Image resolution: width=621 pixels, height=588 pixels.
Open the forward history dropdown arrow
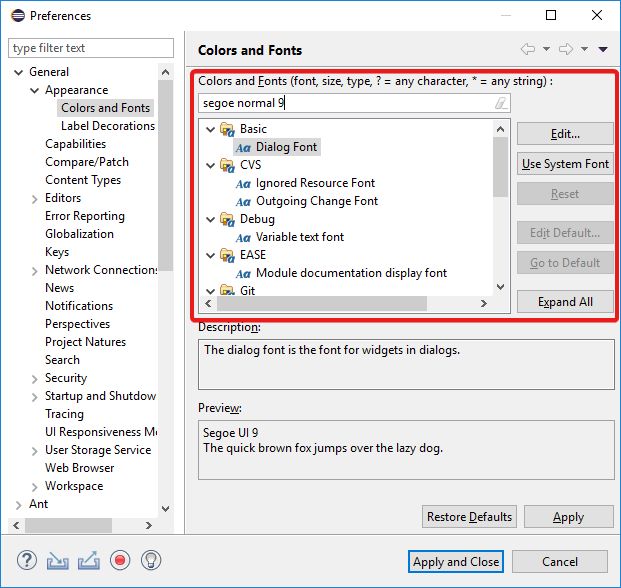click(x=584, y=49)
